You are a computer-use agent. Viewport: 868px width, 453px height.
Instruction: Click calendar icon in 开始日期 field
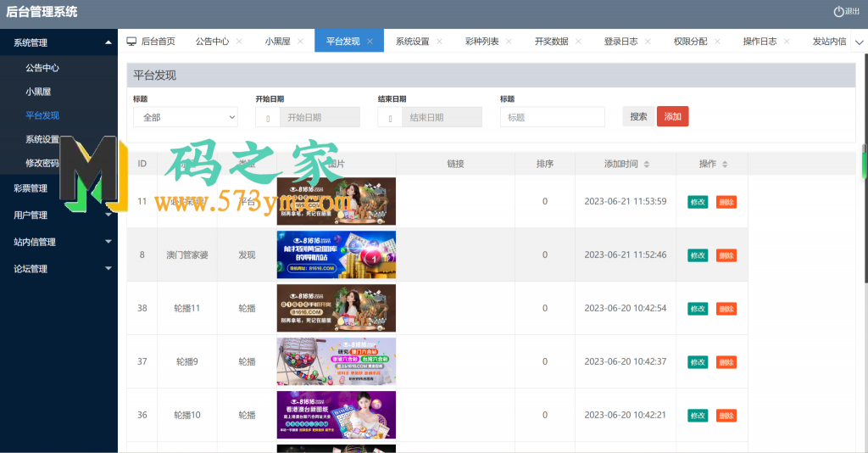click(x=268, y=118)
